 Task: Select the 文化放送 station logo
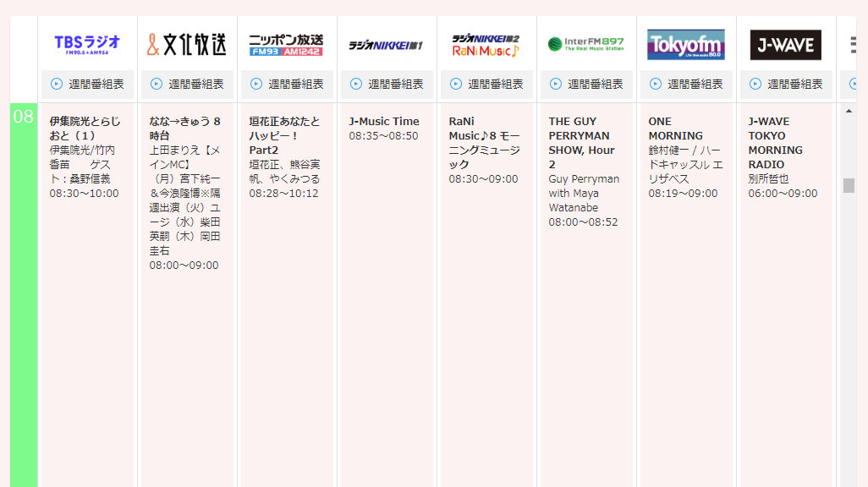click(186, 44)
